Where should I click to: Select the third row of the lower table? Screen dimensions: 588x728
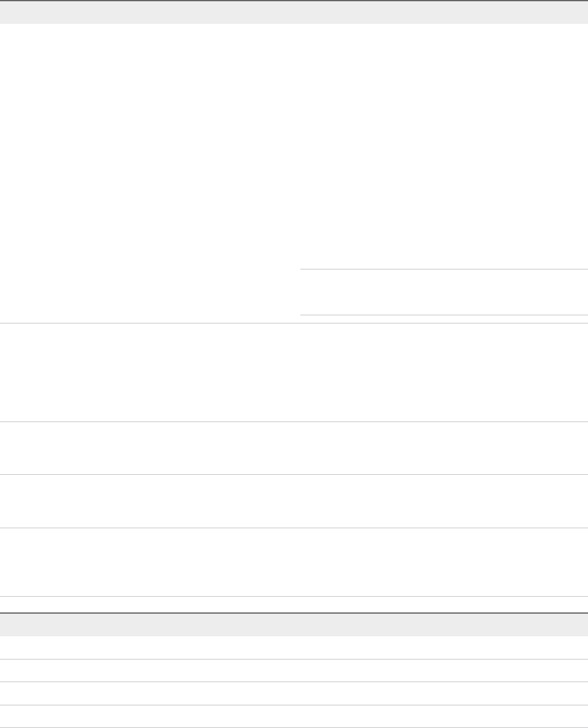tap(294, 693)
